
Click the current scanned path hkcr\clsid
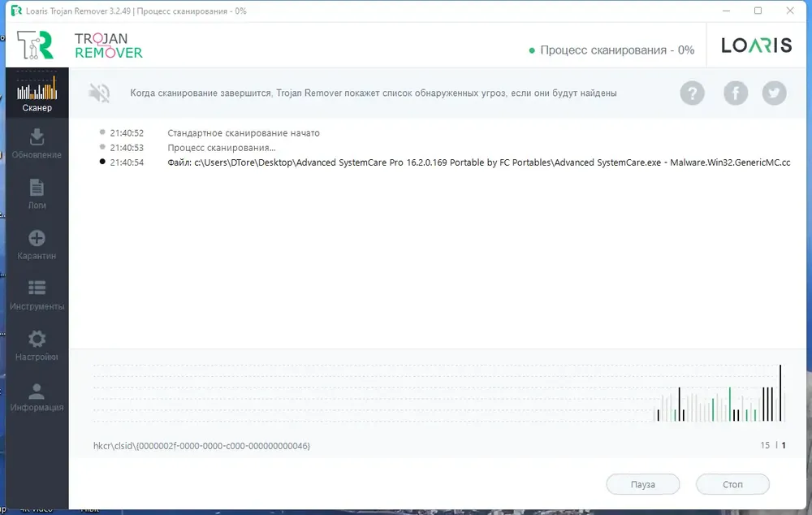click(x=201, y=446)
